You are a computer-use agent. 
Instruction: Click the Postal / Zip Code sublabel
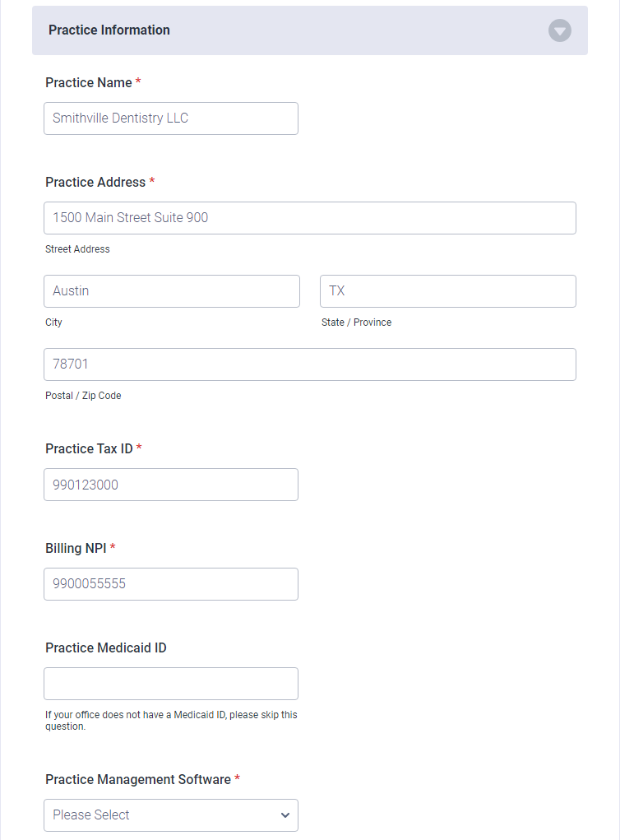(83, 396)
